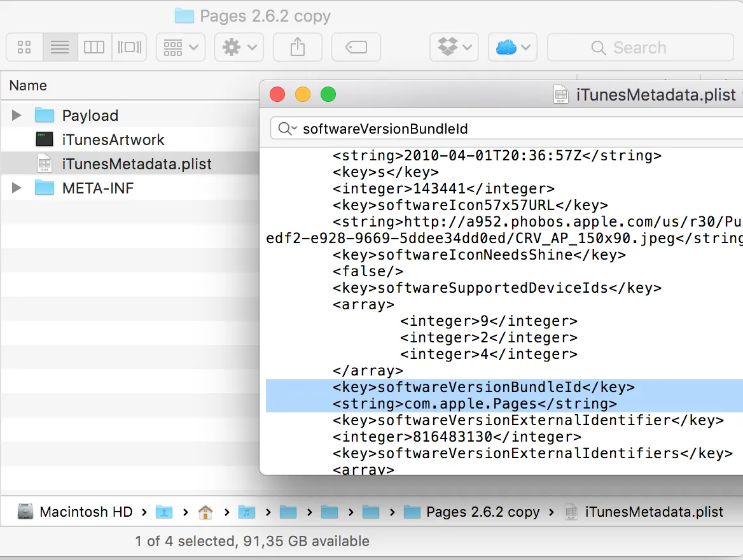Click the Share toolbar button
Viewport: 743px width, 560px height.
[297, 47]
